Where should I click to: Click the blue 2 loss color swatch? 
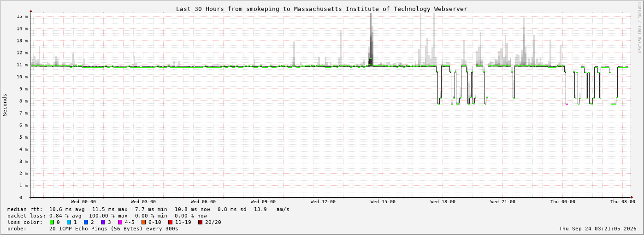(x=86, y=222)
